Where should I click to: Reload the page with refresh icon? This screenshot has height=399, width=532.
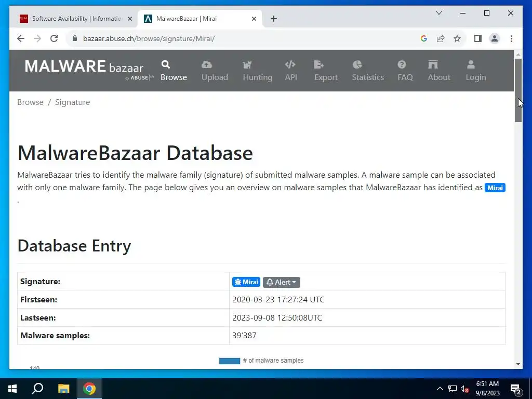click(54, 38)
